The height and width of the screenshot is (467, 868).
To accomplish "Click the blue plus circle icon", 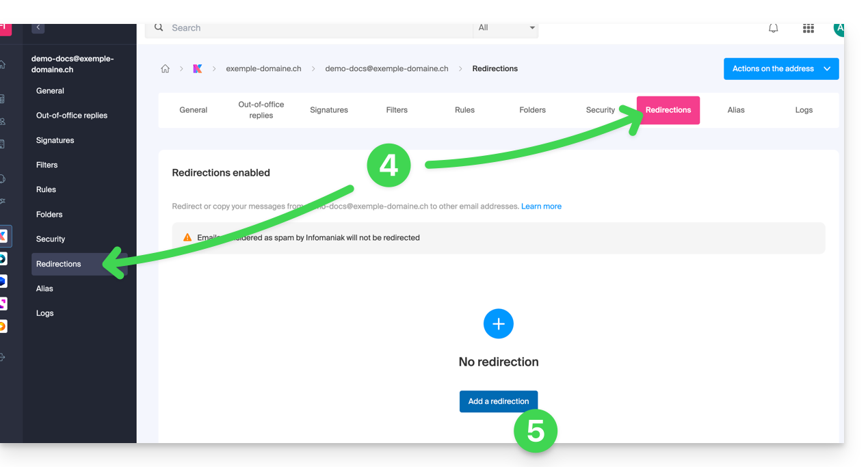I will (x=498, y=323).
